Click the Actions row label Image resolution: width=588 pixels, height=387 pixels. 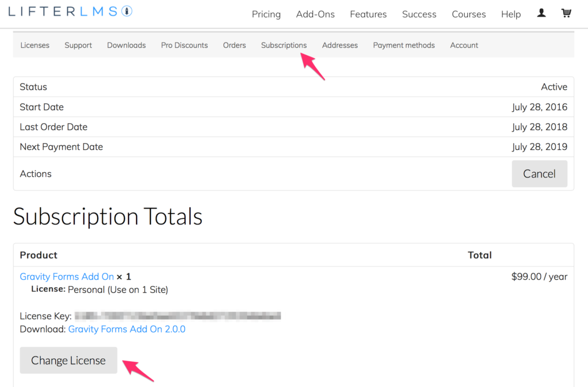coord(36,173)
